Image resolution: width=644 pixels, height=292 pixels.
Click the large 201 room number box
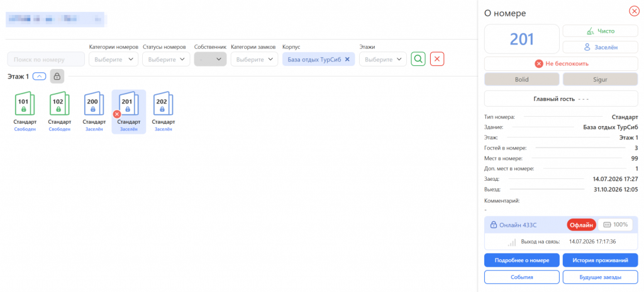521,39
